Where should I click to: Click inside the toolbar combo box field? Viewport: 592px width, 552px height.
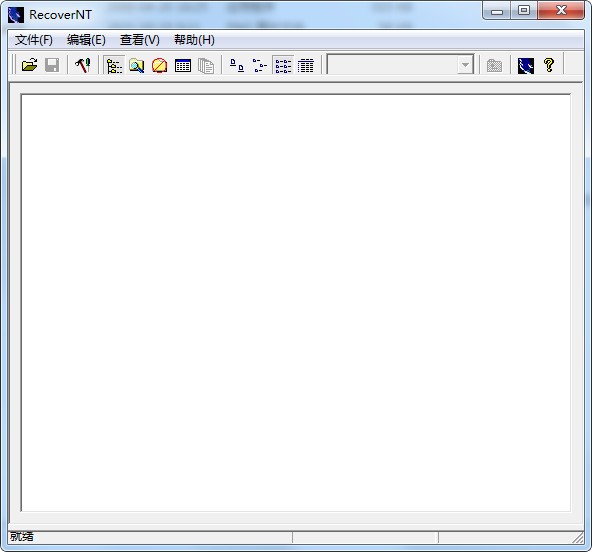point(393,65)
